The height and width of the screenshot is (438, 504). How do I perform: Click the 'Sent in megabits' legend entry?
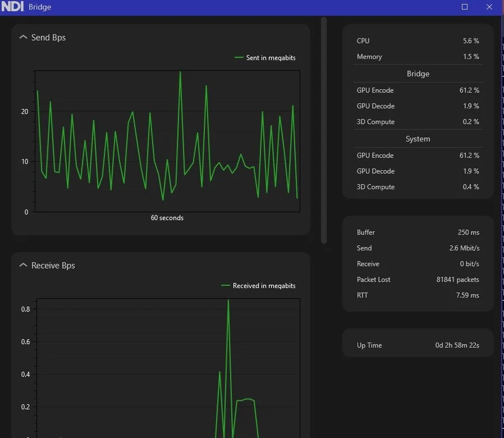click(265, 58)
